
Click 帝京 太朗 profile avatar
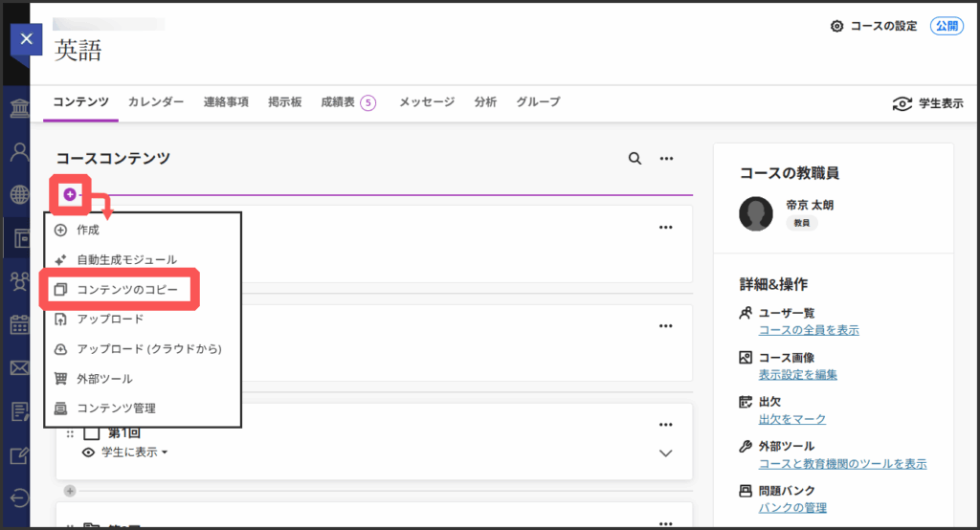tap(756, 213)
